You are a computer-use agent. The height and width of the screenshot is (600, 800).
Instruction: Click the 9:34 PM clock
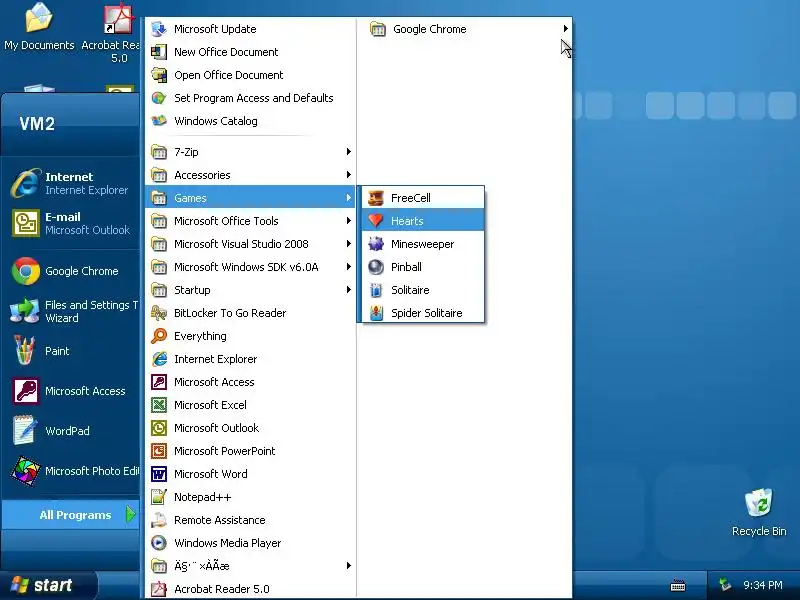763,585
